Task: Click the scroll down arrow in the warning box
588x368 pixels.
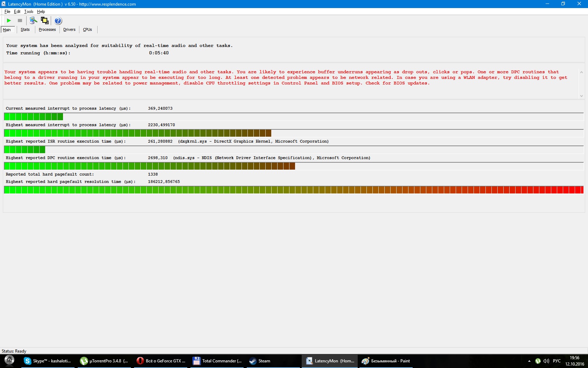Action: click(x=581, y=96)
